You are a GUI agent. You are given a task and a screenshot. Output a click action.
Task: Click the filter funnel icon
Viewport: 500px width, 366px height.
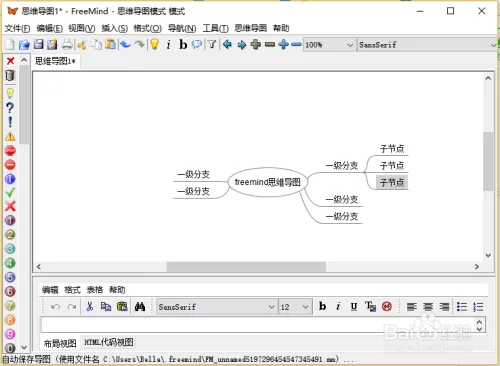click(212, 44)
